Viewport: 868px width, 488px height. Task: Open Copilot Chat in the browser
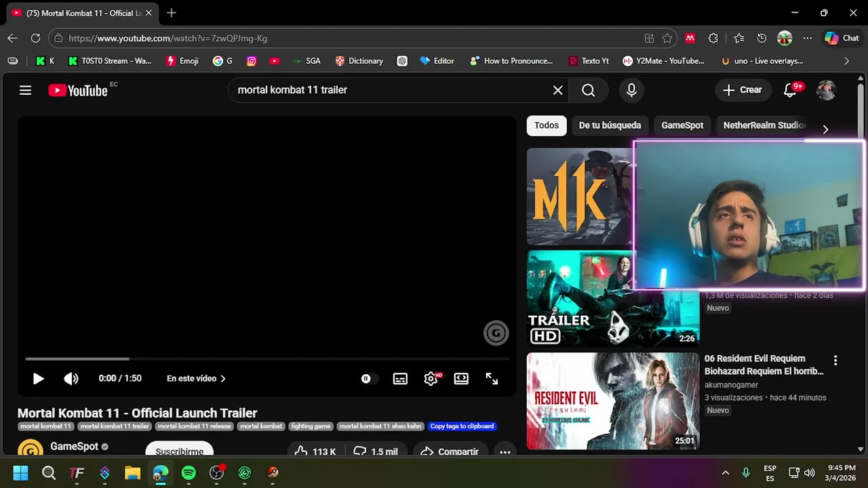pyautogui.click(x=842, y=39)
